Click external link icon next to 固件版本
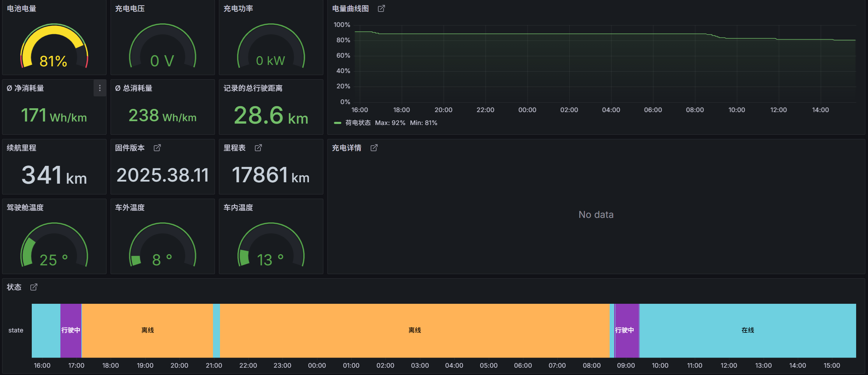Image resolution: width=868 pixels, height=375 pixels. [x=157, y=148]
